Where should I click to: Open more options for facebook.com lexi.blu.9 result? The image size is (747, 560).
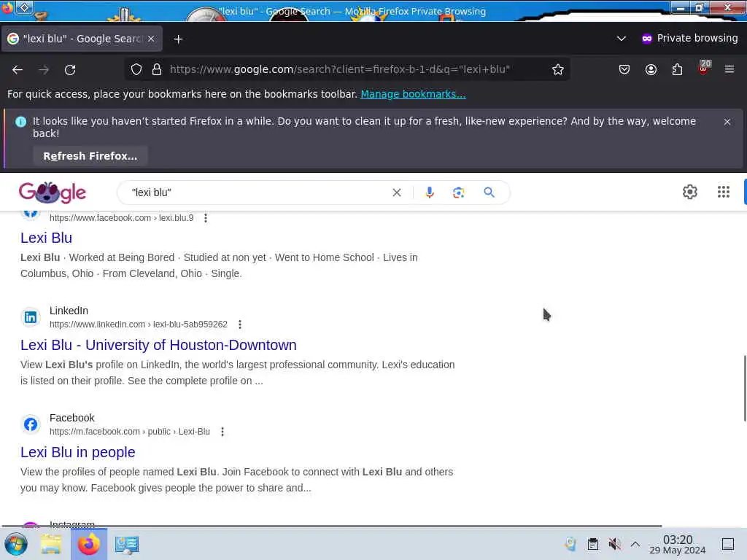point(205,218)
